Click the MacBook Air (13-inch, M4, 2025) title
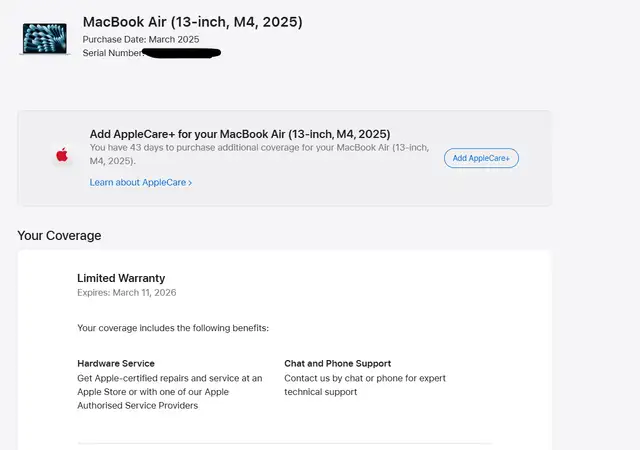The height and width of the screenshot is (450, 640). pyautogui.click(x=192, y=21)
